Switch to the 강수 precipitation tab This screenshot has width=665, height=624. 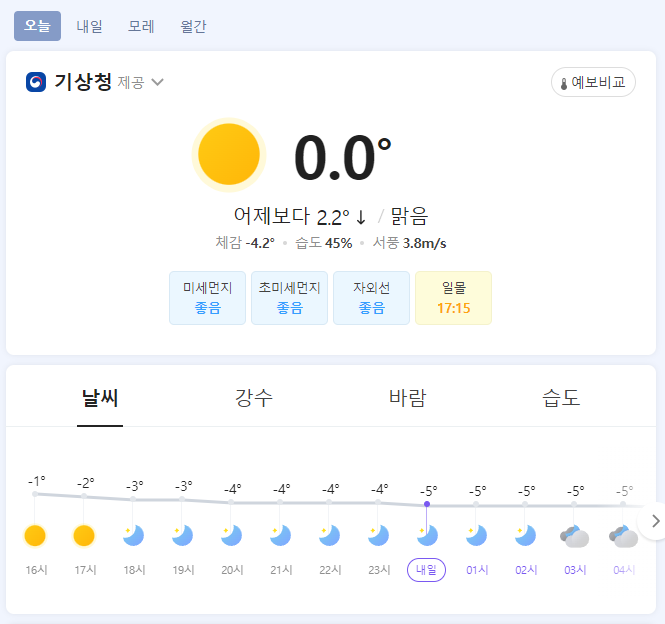(x=254, y=398)
